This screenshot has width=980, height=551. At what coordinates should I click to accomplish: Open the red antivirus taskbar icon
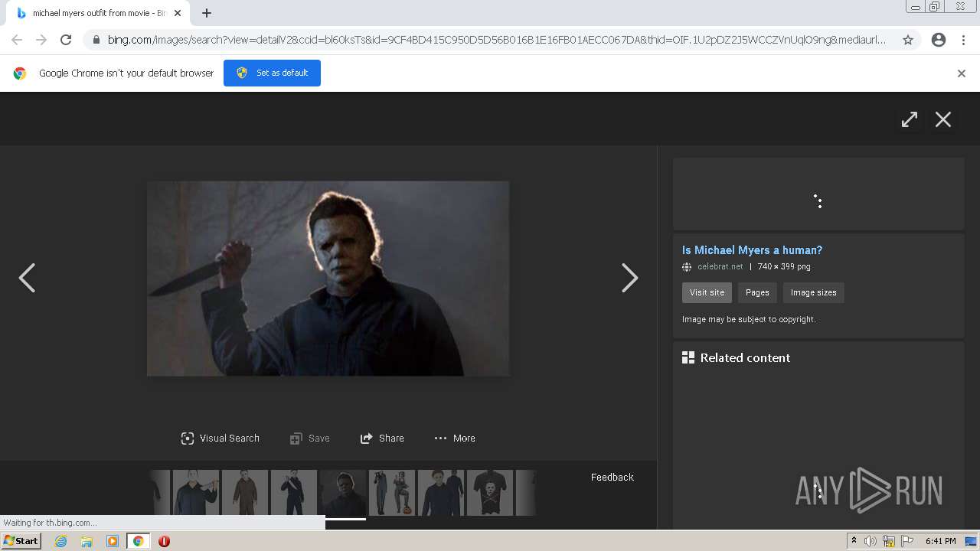click(x=164, y=541)
